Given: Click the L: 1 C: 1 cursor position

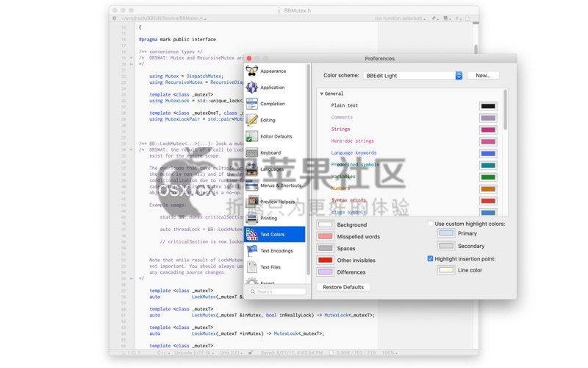Looking at the screenshot, I should point(132,353).
